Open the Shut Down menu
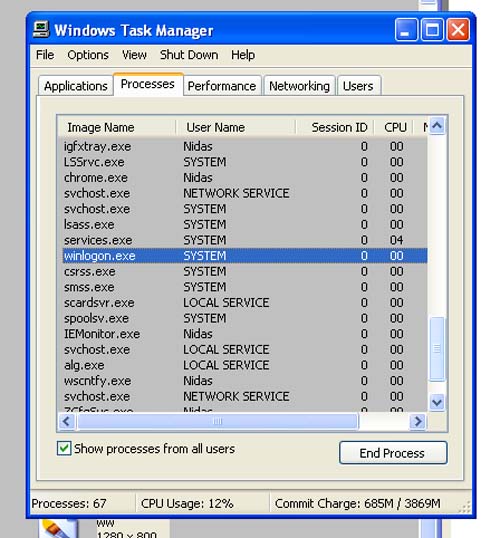Image resolution: width=500 pixels, height=538 pixels. (x=189, y=55)
